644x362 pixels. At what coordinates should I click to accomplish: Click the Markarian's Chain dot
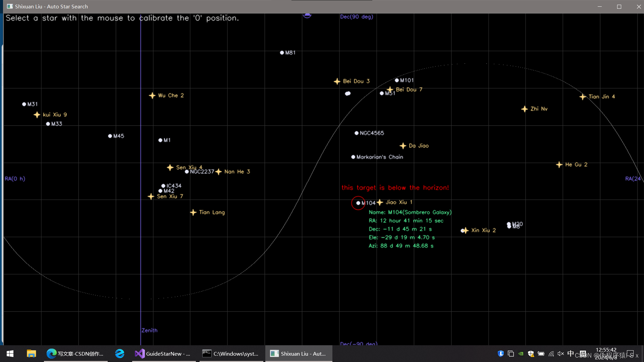click(353, 157)
